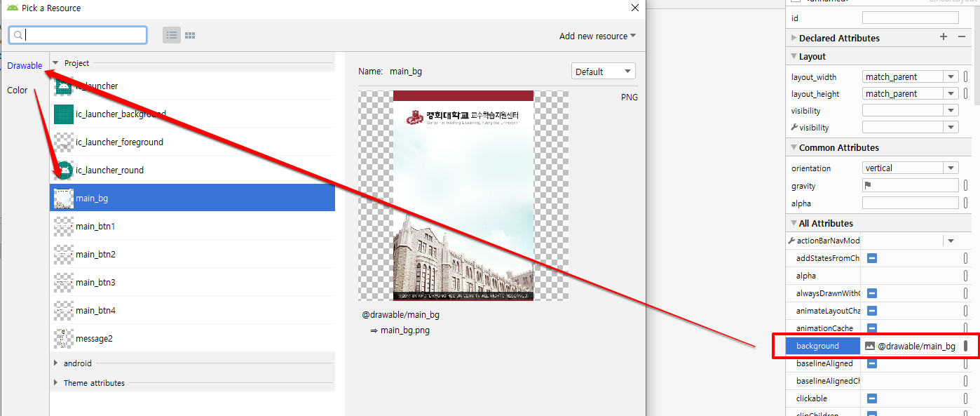Toggle the animateLayoutChanges checkbox
This screenshot has height=416, width=980.
click(x=872, y=311)
